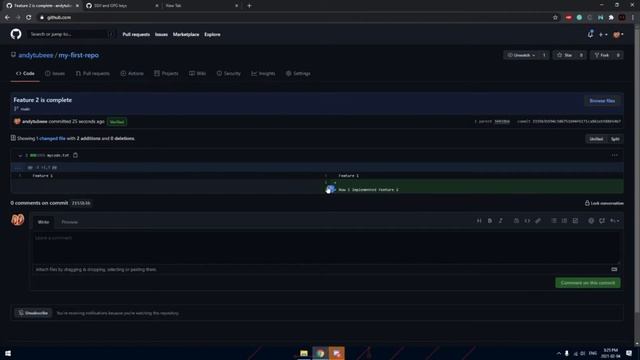Image resolution: width=640 pixels, height=360 pixels.
Task: Open Issues in top navigation
Action: click(x=161, y=34)
